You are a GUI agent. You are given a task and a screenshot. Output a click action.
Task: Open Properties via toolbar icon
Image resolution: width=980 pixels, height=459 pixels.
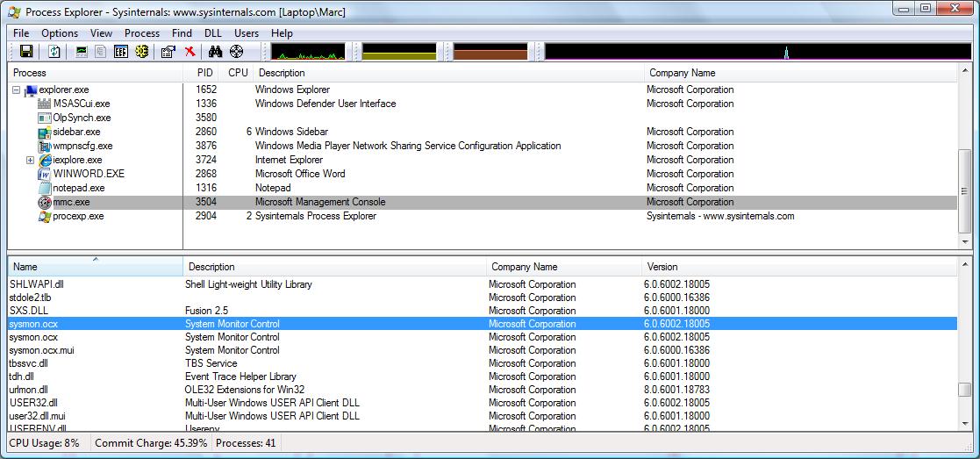(x=168, y=52)
